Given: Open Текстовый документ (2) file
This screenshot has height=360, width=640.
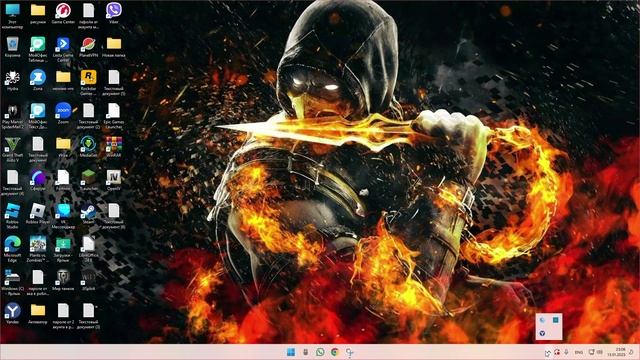Looking at the screenshot, I should point(88,116).
